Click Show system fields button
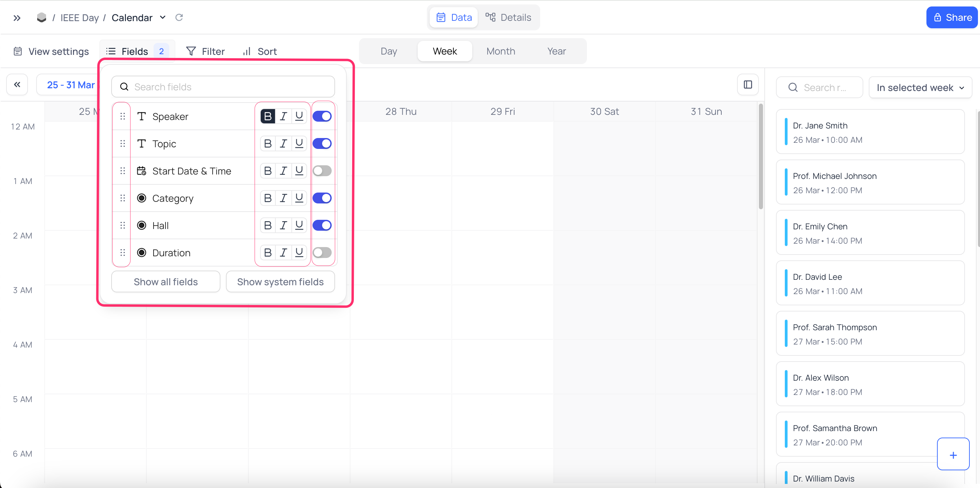Image resolution: width=980 pixels, height=488 pixels. [x=280, y=282]
